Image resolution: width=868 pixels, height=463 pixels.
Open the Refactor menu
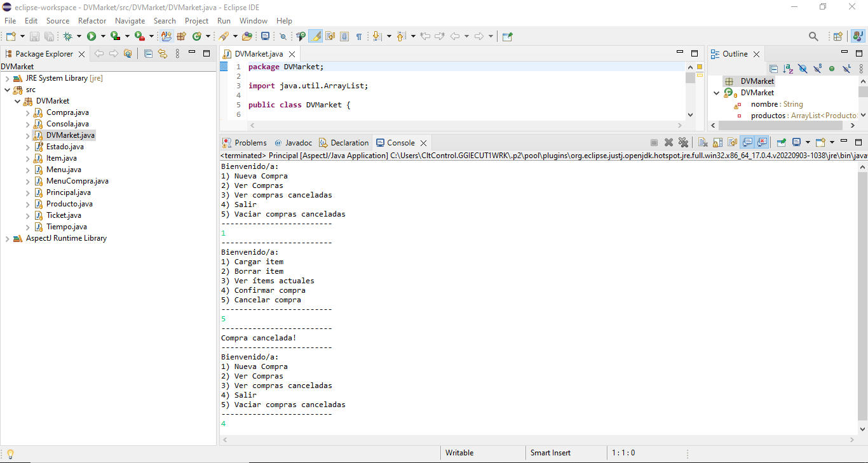[92, 20]
